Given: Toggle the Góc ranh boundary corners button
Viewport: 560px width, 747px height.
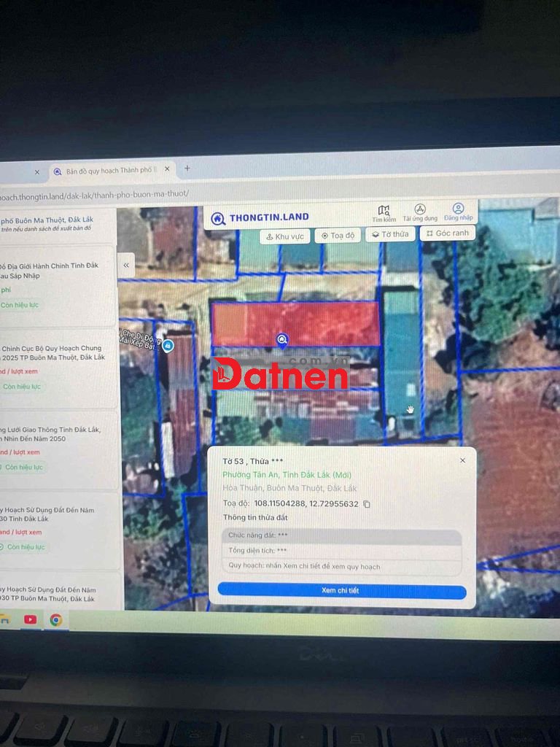Looking at the screenshot, I should coord(447,233).
